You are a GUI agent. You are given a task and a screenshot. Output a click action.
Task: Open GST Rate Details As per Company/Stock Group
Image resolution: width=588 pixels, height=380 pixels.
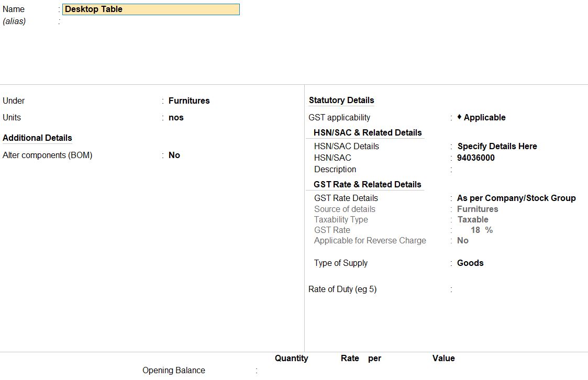pos(516,198)
